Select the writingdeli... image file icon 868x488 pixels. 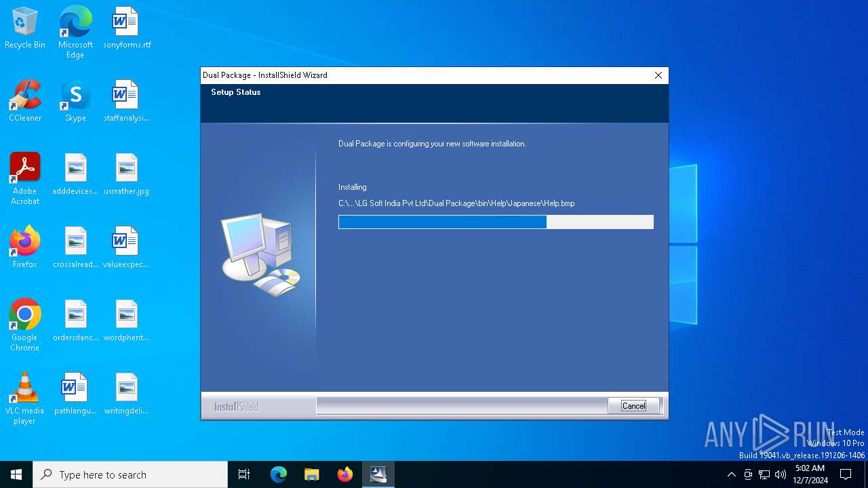[x=127, y=394]
